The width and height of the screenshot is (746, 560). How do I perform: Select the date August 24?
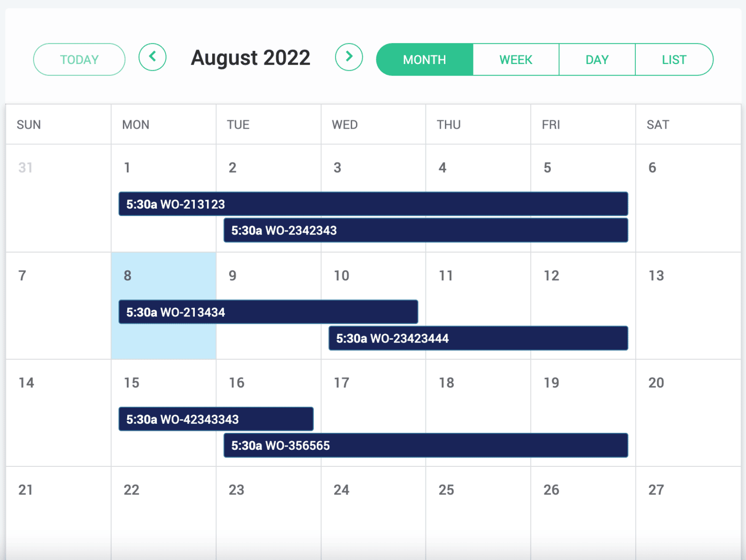tap(341, 490)
